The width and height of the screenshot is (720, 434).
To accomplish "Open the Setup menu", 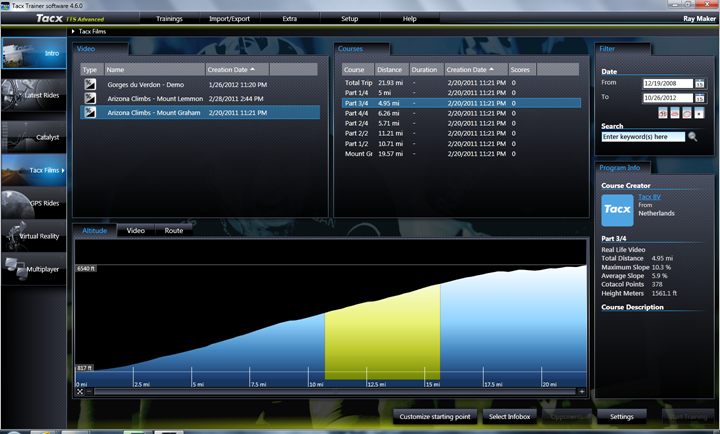I will tap(349, 19).
